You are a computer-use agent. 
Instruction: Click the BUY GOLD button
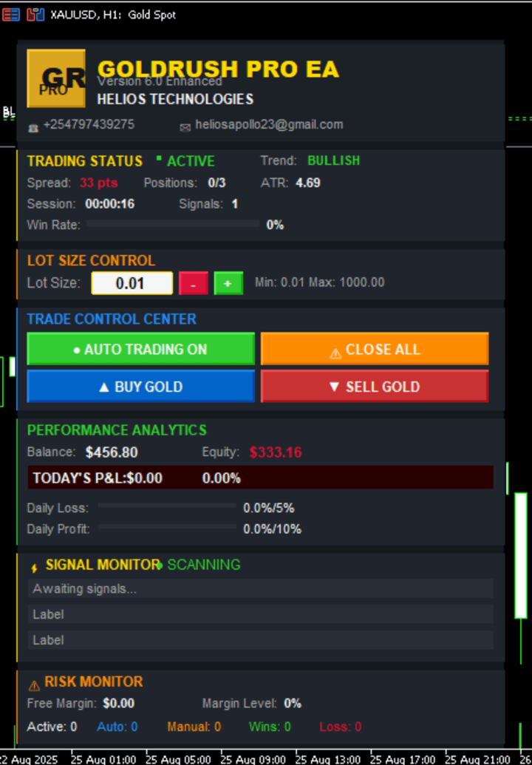pos(140,386)
